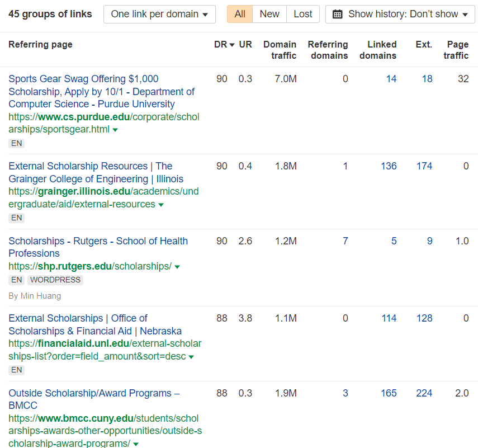Click UR value 3.8 in Nebraska row
478x448 pixels.
click(x=245, y=318)
